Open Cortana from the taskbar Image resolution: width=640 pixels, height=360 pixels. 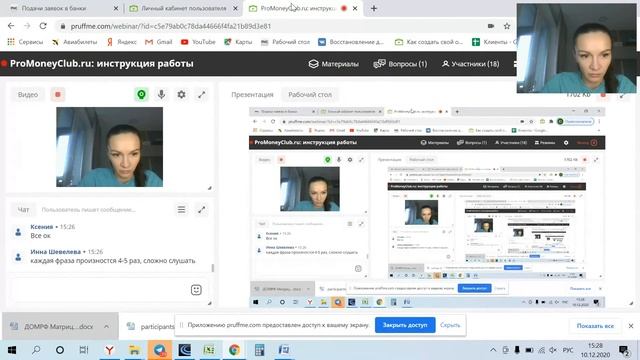pyautogui.click(x=60, y=350)
